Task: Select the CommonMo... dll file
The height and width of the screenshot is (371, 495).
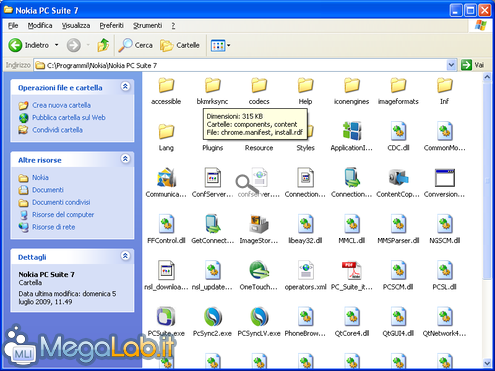Action: (444, 137)
